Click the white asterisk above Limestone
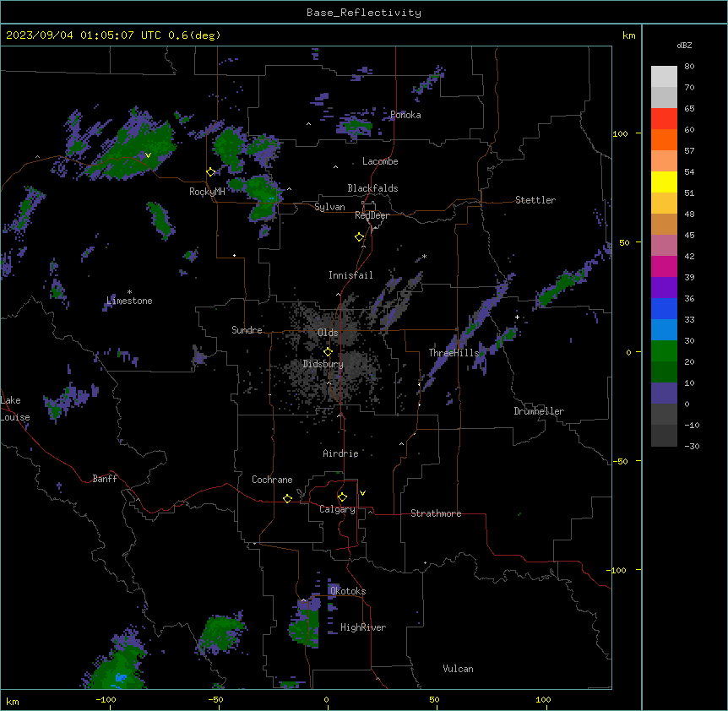Image resolution: width=728 pixels, height=711 pixels. (129, 292)
